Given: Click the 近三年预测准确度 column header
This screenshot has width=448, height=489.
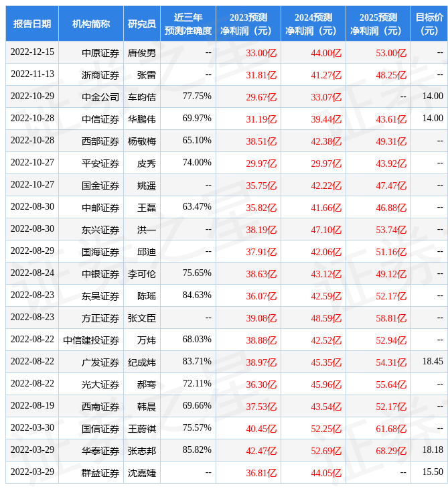Looking at the screenshot, I should pyautogui.click(x=188, y=23).
